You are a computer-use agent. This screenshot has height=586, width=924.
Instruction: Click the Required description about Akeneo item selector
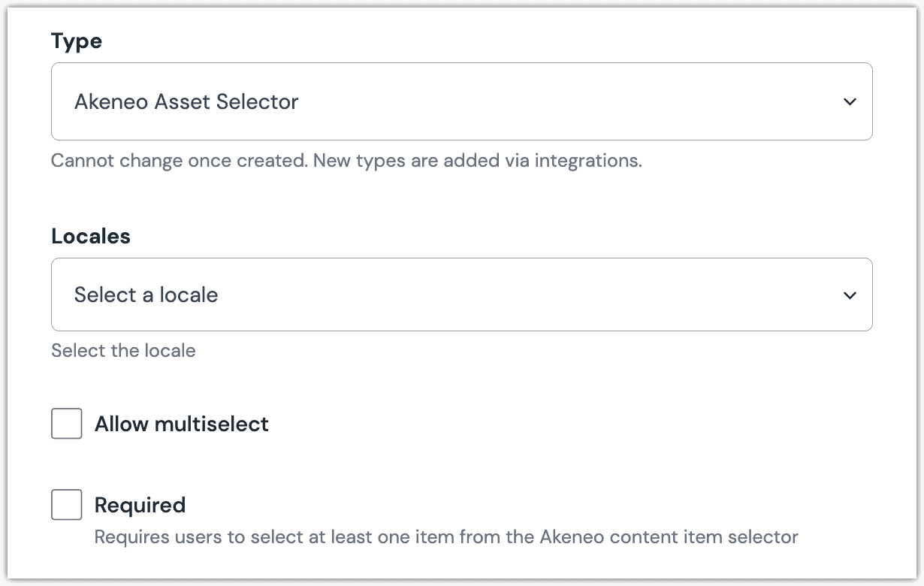446,537
